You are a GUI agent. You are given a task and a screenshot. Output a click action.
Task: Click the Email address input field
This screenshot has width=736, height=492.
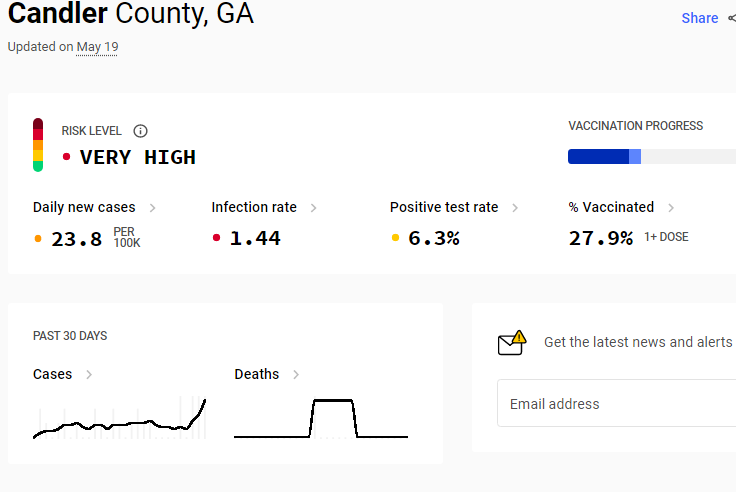[616, 403]
